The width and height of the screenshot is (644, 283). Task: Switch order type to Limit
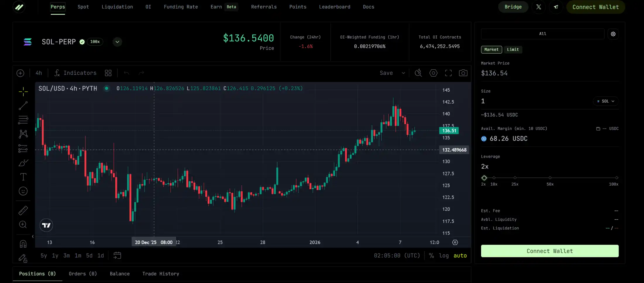(x=513, y=49)
